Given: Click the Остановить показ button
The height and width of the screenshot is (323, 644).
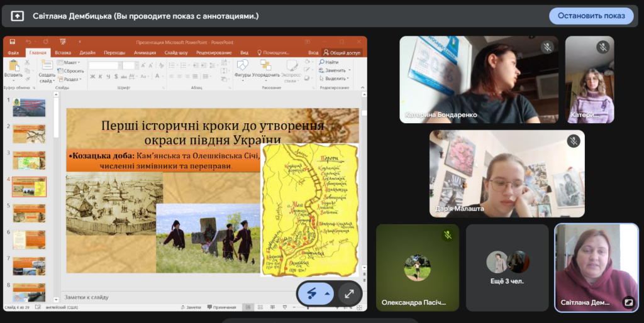Looking at the screenshot, I should click(x=591, y=16).
